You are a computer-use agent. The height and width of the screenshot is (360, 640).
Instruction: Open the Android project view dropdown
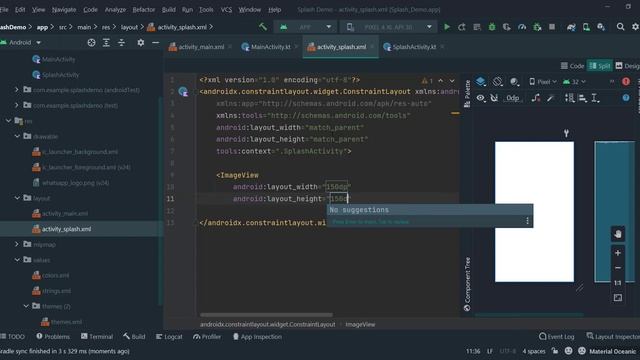pyautogui.click(x=21, y=42)
